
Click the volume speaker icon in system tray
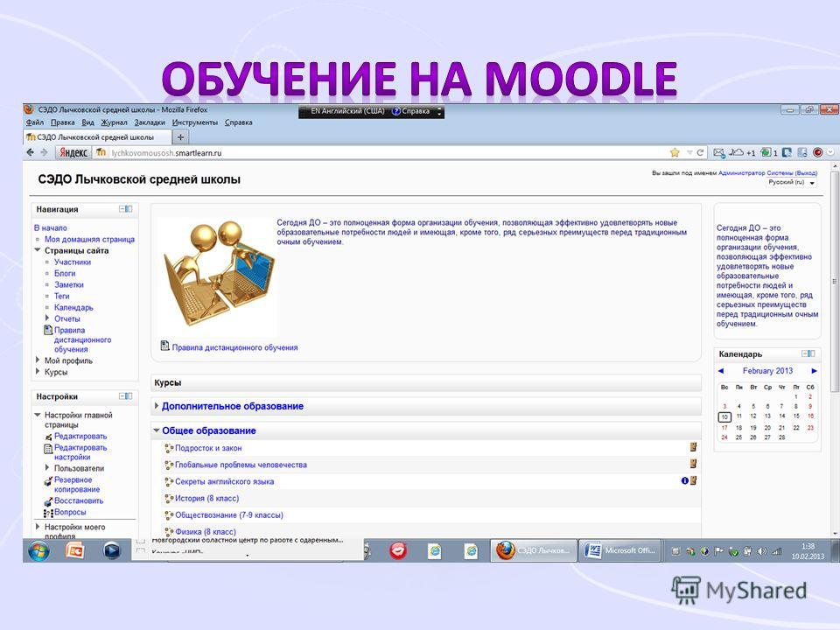762,551
